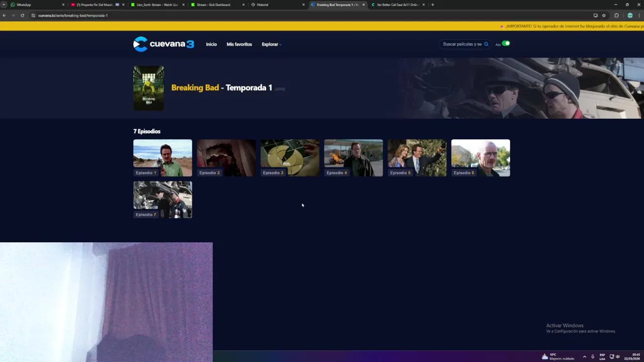Go back in browser history

[x=5, y=15]
